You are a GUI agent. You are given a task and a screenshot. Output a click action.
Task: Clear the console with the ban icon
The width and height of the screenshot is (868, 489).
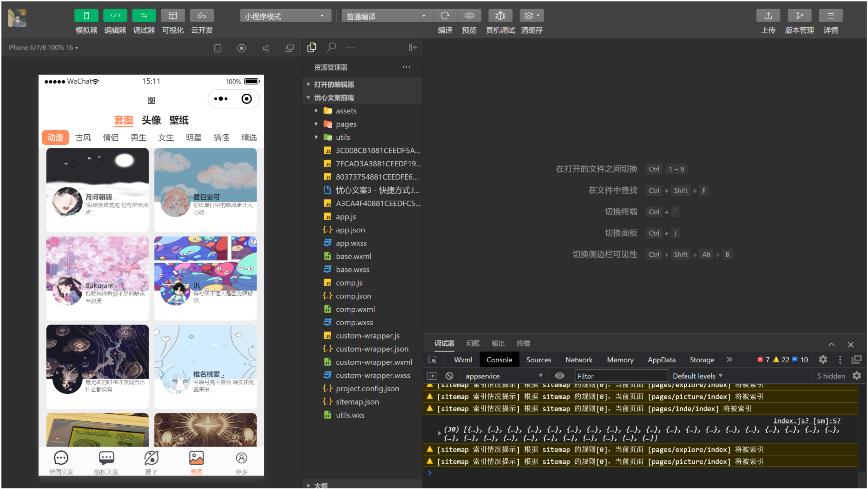tap(449, 376)
